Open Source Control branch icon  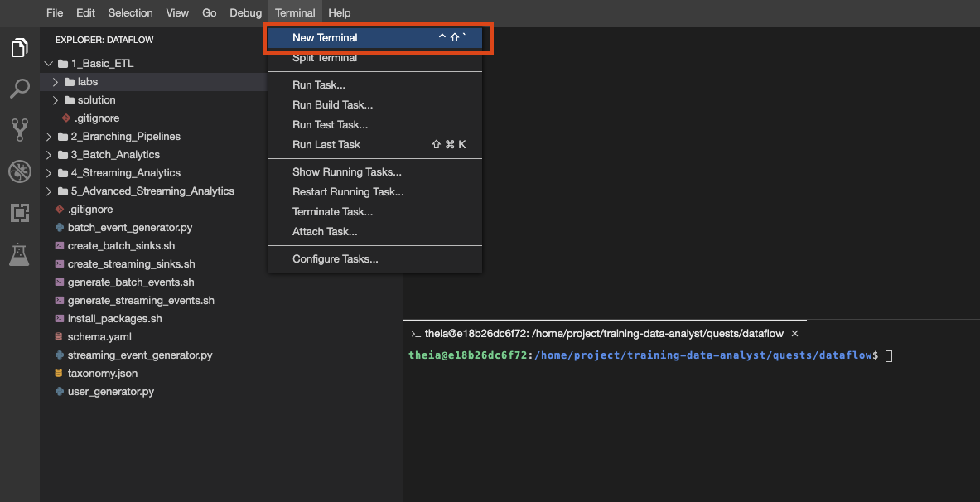tap(19, 129)
